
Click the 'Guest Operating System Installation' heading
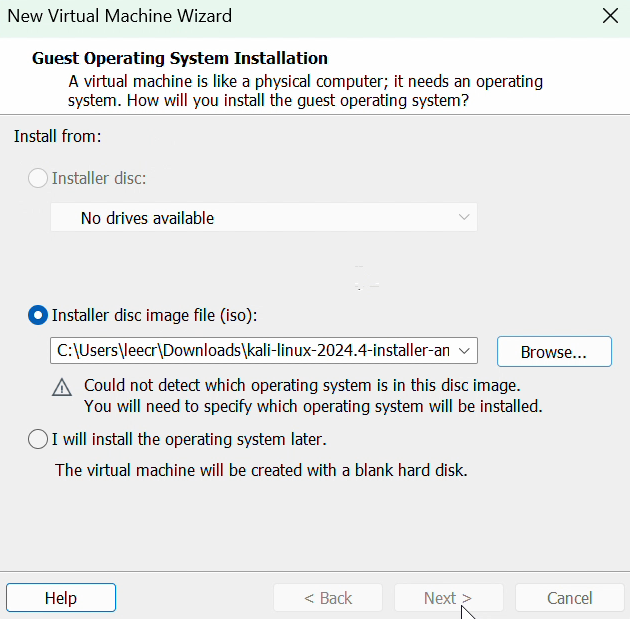click(x=180, y=58)
